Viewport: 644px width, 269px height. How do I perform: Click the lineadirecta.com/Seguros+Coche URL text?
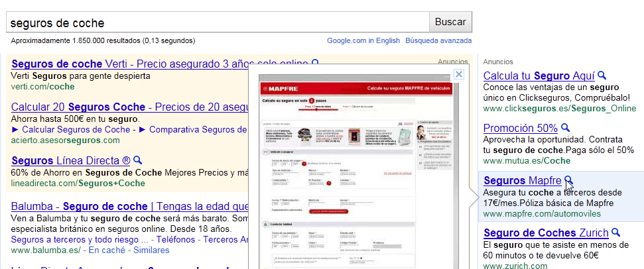tap(78, 183)
